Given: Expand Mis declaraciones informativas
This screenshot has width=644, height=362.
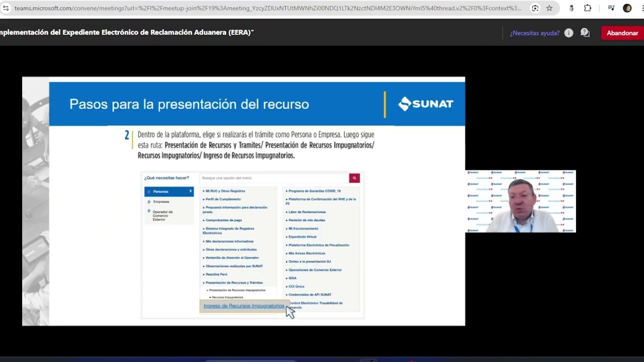Looking at the screenshot, I should (229, 241).
